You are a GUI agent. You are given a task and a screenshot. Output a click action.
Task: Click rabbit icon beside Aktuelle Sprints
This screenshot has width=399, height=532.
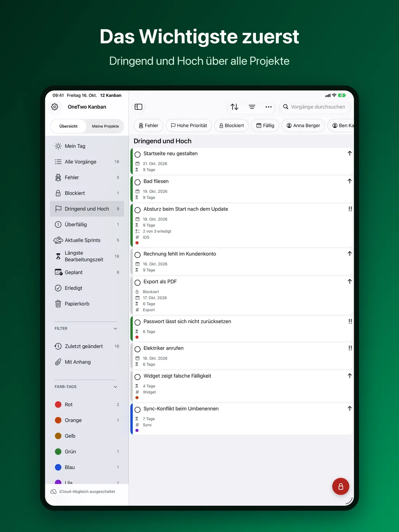point(58,240)
